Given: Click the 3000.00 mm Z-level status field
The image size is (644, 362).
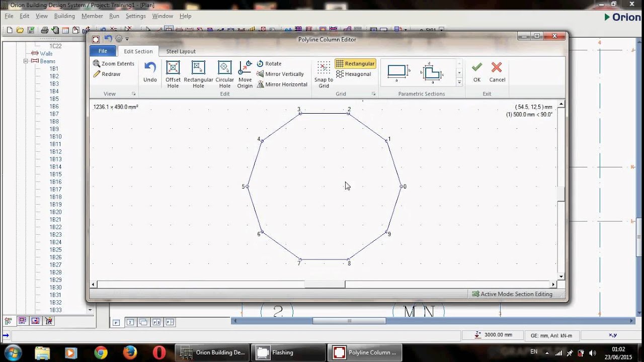Looking at the screenshot, I should (x=493, y=335).
